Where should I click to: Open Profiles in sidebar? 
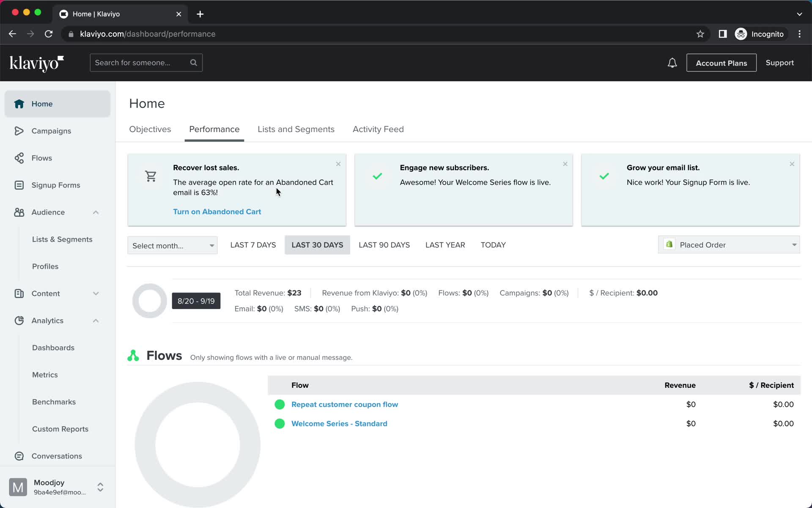45,266
